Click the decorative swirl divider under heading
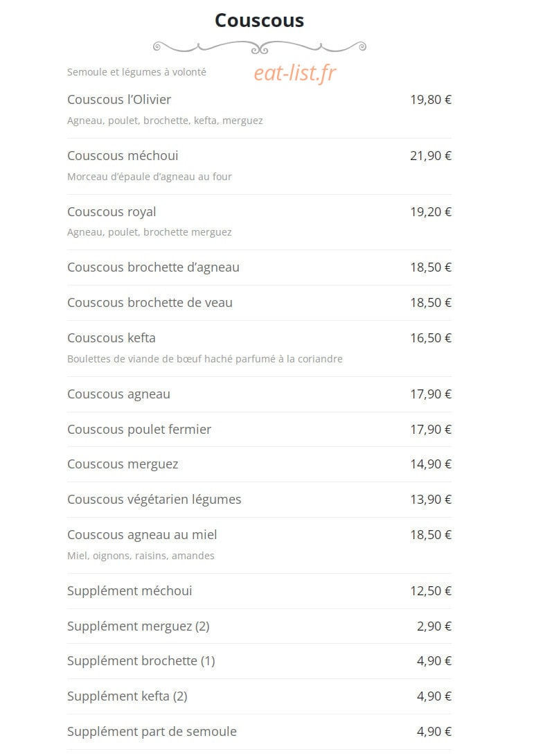This screenshot has width=543, height=756. coord(259,47)
